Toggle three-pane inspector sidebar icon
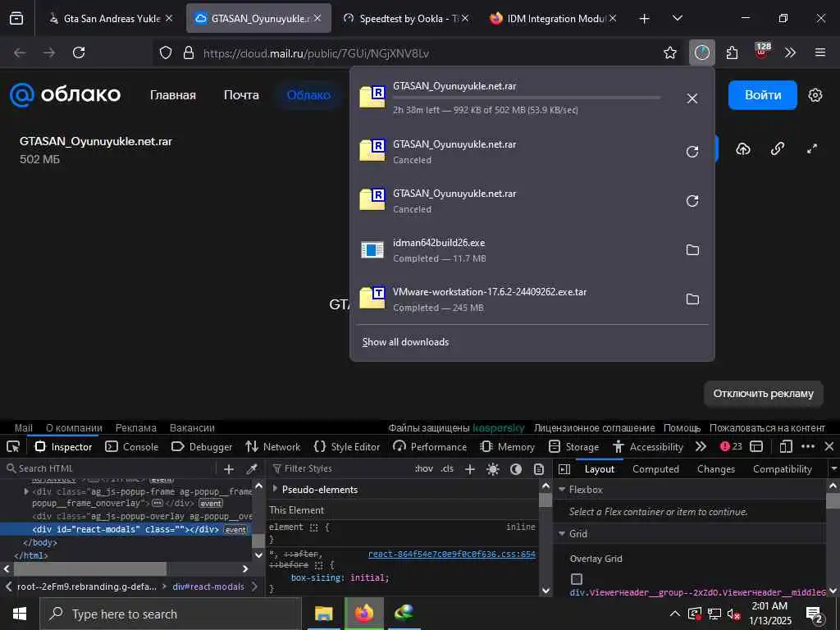Screen dimensions: 840x630 564,469
